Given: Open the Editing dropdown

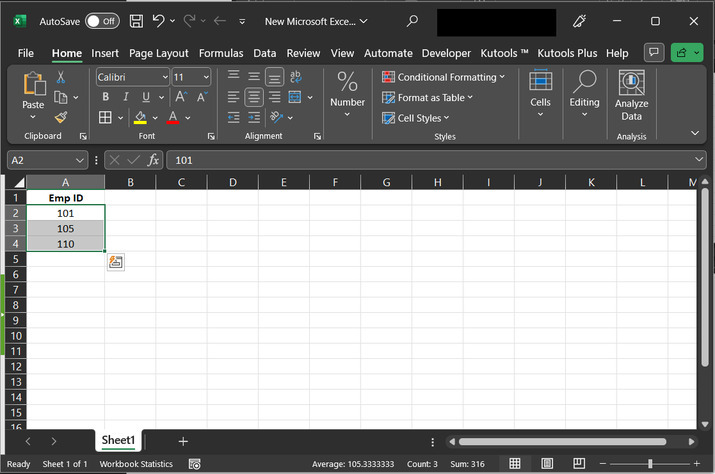Looking at the screenshot, I should (584, 94).
